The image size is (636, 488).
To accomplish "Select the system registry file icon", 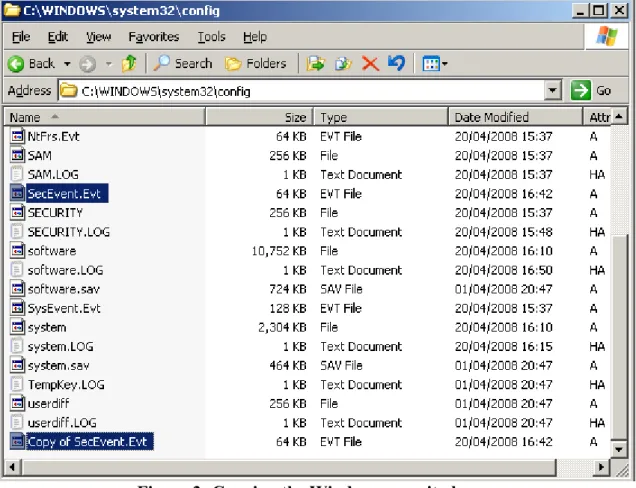I will 17,327.
